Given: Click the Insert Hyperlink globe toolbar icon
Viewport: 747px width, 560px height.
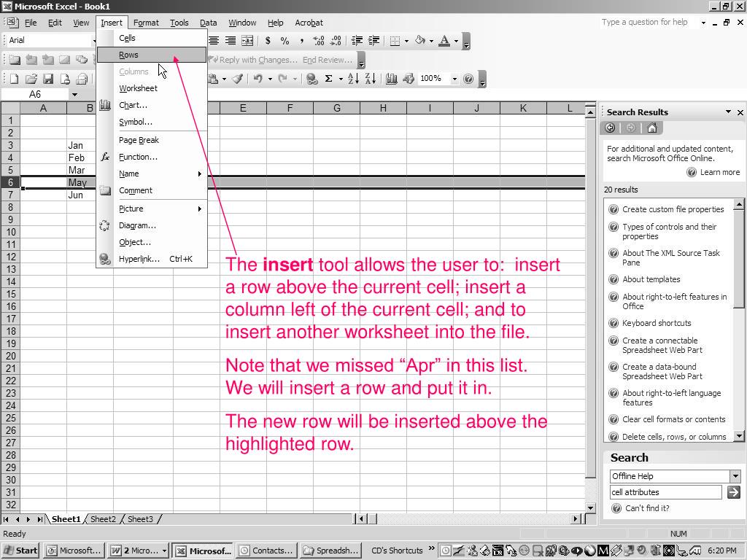Looking at the screenshot, I should click(312, 79).
